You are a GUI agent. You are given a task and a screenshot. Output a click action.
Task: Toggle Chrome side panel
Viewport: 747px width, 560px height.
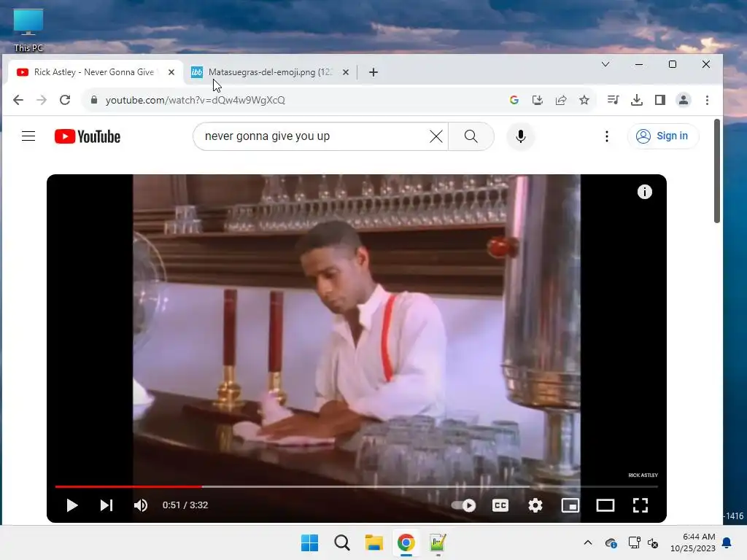(659, 100)
